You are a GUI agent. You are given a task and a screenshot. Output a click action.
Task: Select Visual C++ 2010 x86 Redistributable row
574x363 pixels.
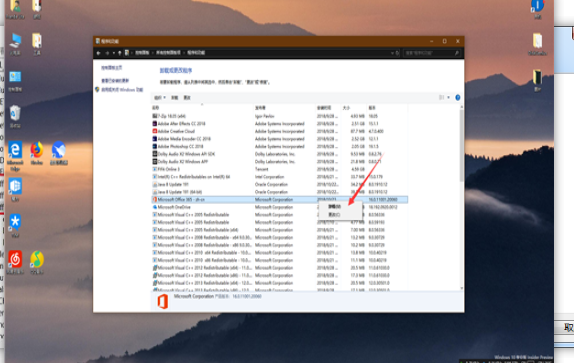pos(280,260)
